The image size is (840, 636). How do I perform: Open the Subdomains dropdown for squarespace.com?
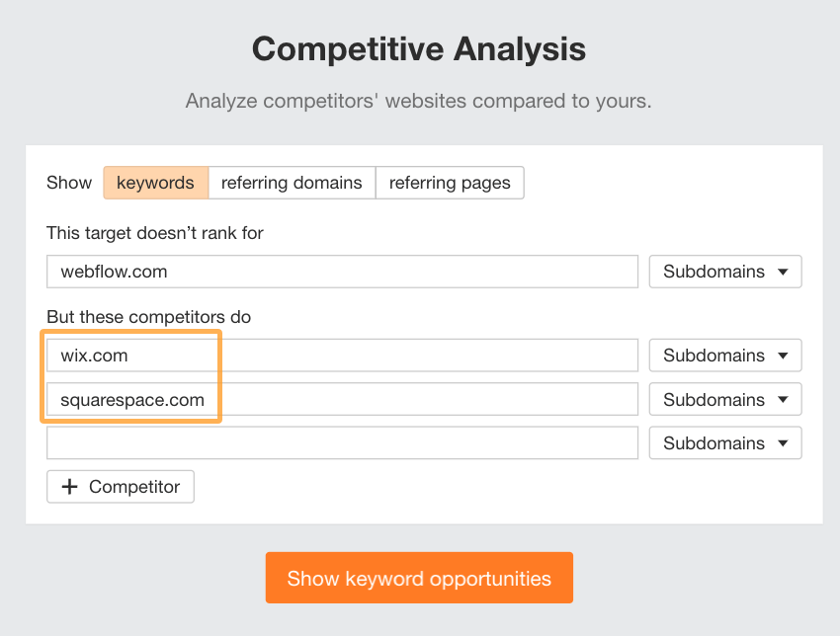(724, 399)
